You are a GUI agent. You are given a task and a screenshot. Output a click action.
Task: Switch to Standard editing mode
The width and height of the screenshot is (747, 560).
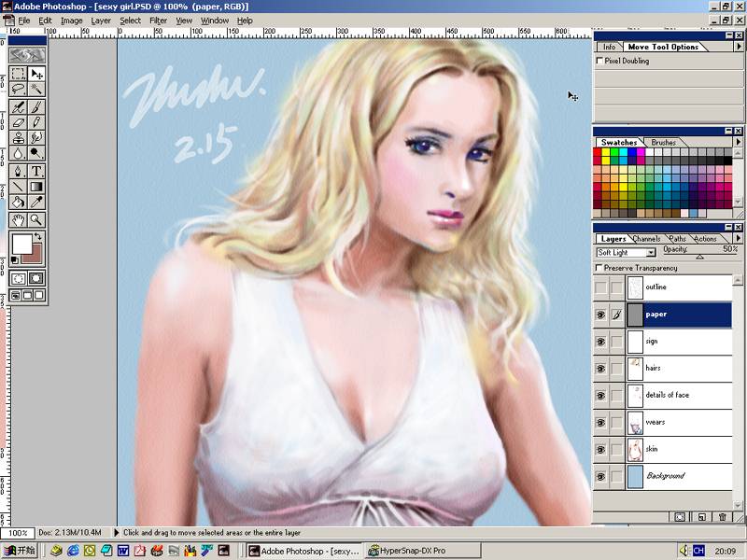tap(18, 278)
